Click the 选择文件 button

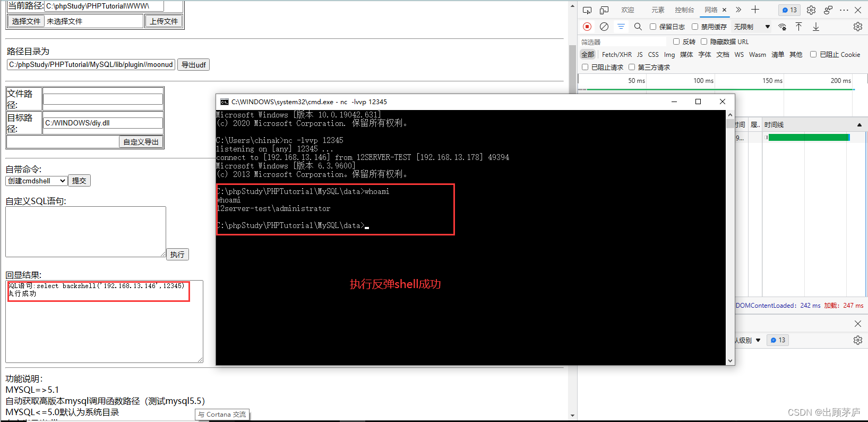click(26, 21)
